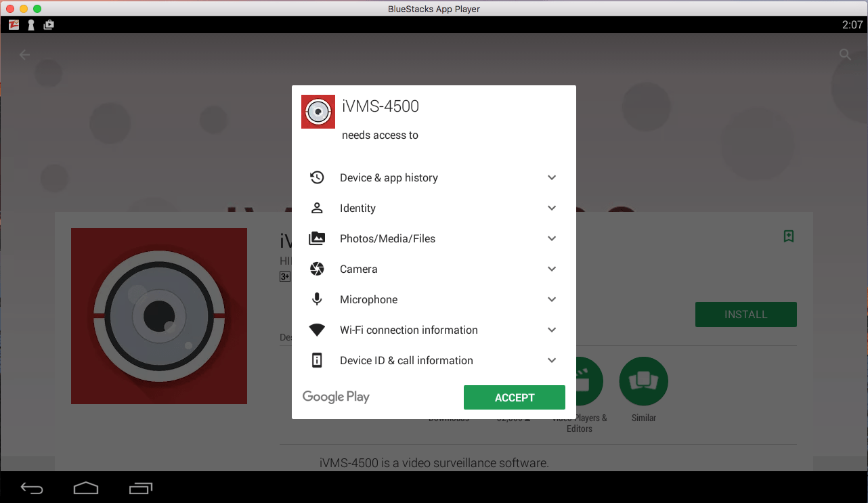Click the Google Play logo in dialog
This screenshot has height=503, width=868.
[336, 397]
